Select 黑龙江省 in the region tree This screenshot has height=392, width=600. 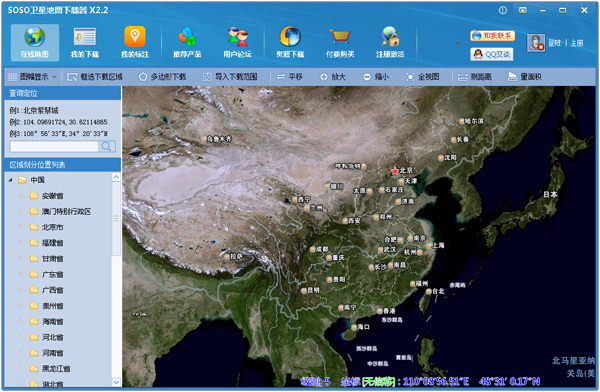[56, 369]
